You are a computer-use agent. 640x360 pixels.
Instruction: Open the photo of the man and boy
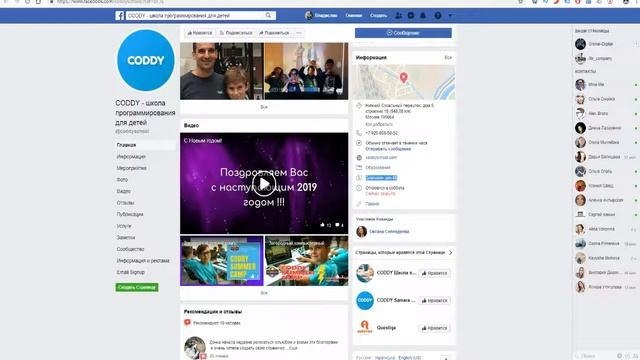(x=222, y=71)
